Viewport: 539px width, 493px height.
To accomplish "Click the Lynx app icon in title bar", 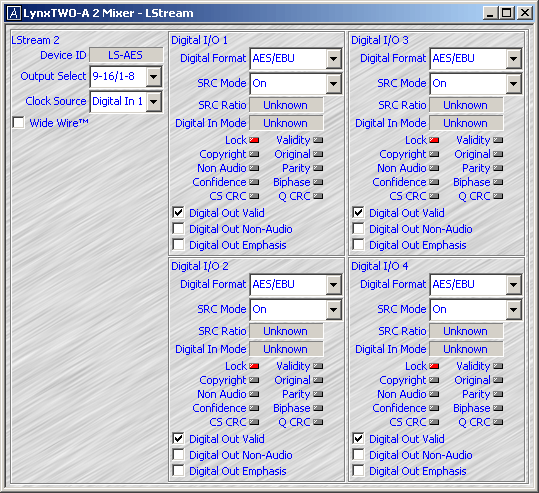I will (14, 13).
